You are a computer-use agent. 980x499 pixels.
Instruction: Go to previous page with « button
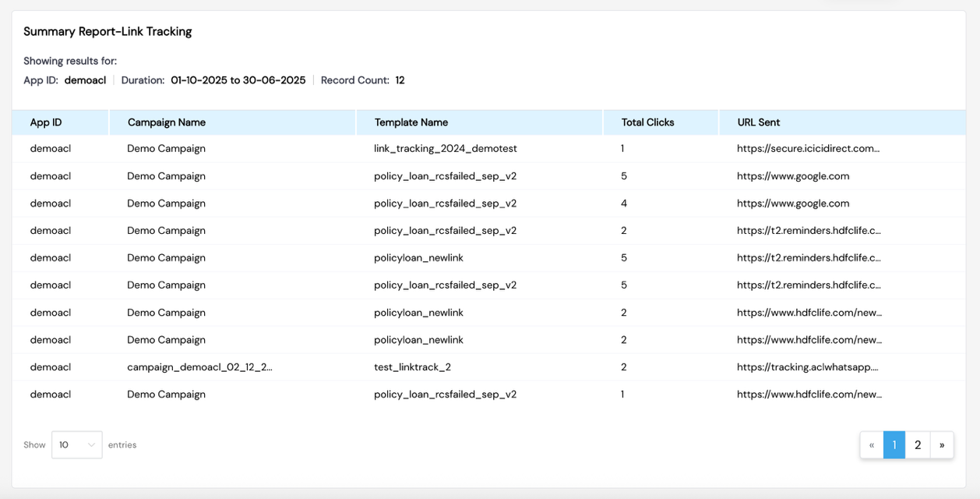pyautogui.click(x=872, y=444)
